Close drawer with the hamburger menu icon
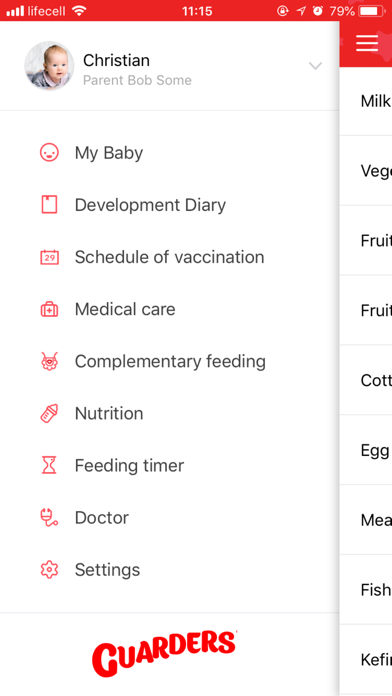This screenshot has height=696, width=392. click(367, 43)
